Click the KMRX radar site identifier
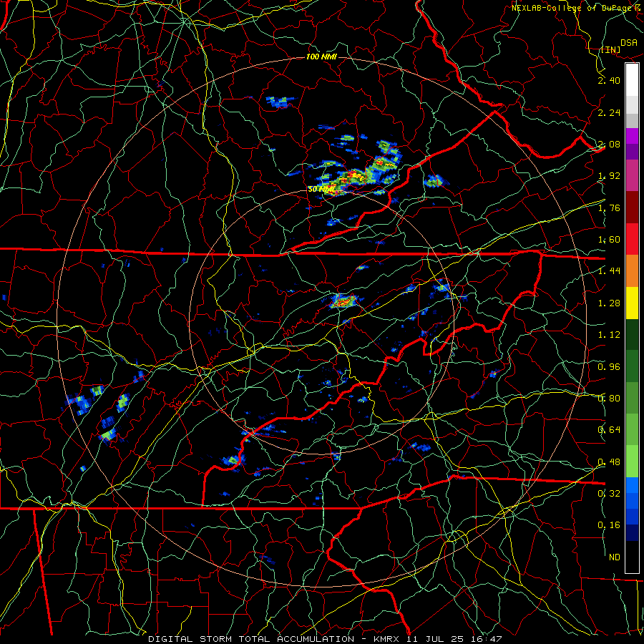This screenshot has height=644, width=644. [x=386, y=639]
